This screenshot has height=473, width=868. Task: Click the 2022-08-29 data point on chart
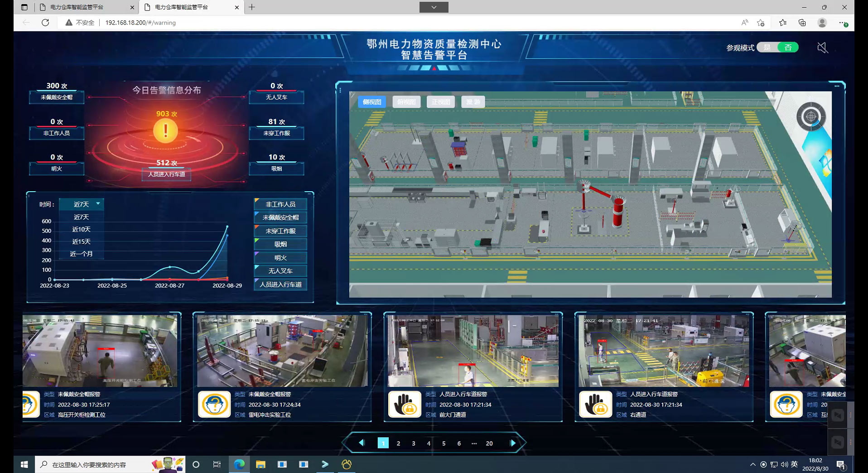click(227, 227)
